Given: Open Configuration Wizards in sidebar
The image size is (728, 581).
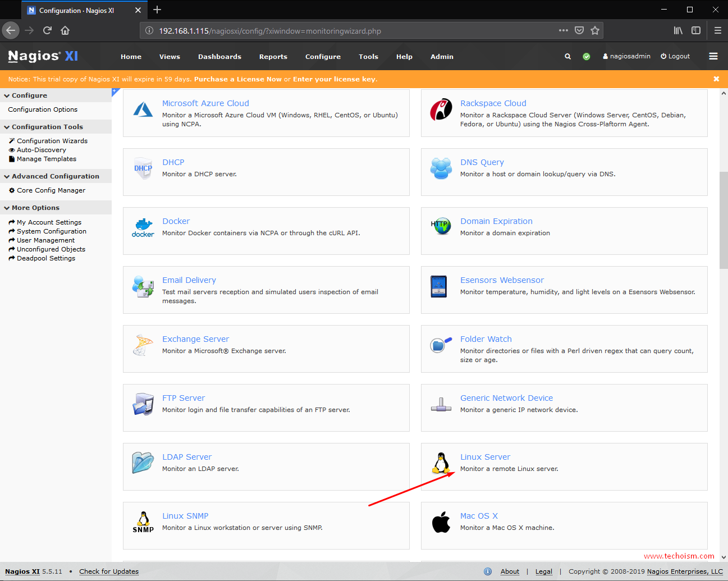Looking at the screenshot, I should click(52, 141).
